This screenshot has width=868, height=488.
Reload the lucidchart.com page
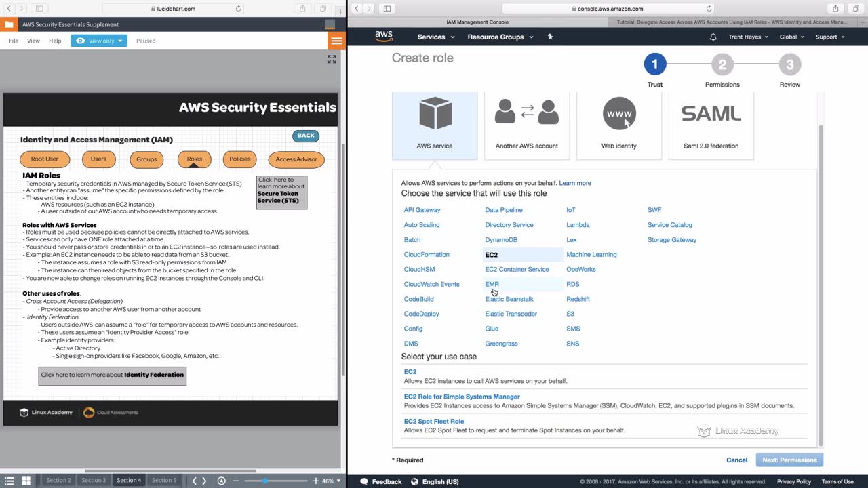(x=239, y=9)
